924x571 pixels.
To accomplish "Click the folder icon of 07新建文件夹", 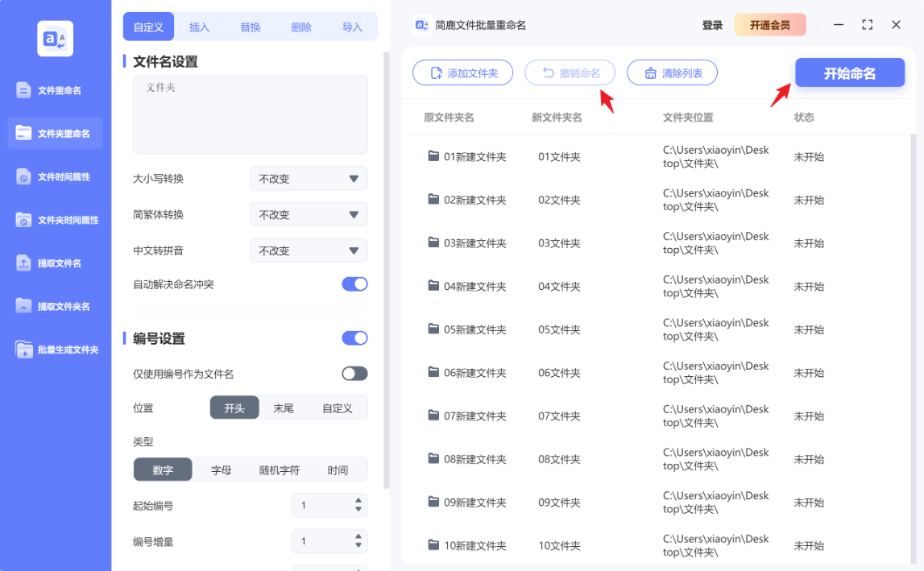I will pyautogui.click(x=433, y=415).
